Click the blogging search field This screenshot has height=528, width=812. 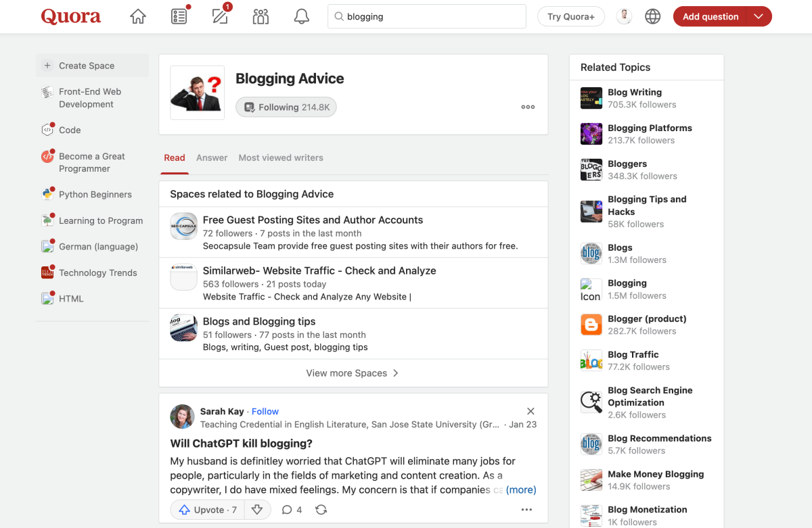click(x=433, y=17)
